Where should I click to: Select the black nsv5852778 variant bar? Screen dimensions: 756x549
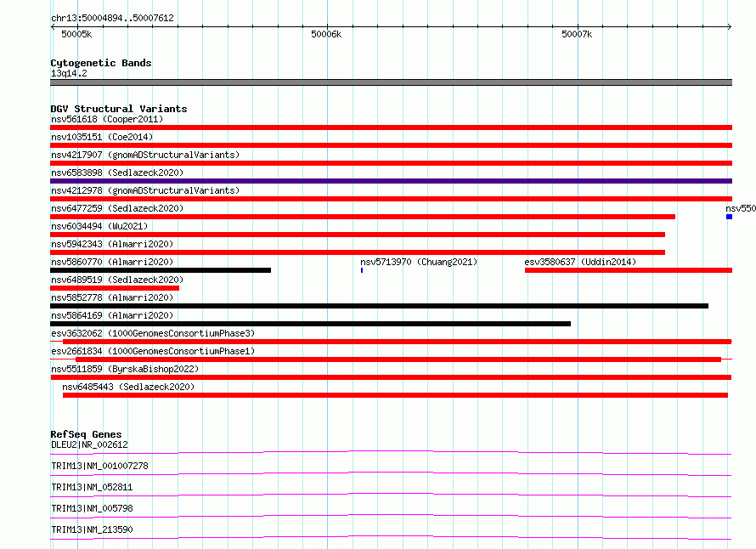380,306
